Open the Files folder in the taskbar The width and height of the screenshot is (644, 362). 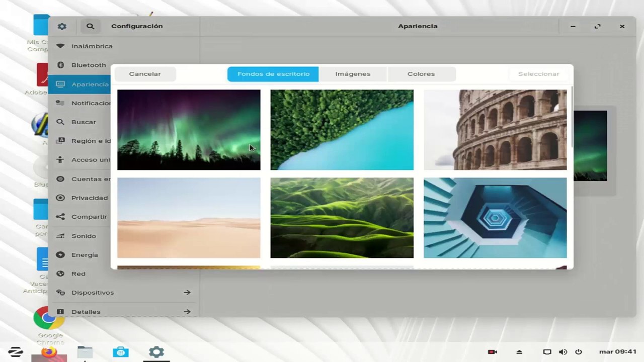click(85, 352)
